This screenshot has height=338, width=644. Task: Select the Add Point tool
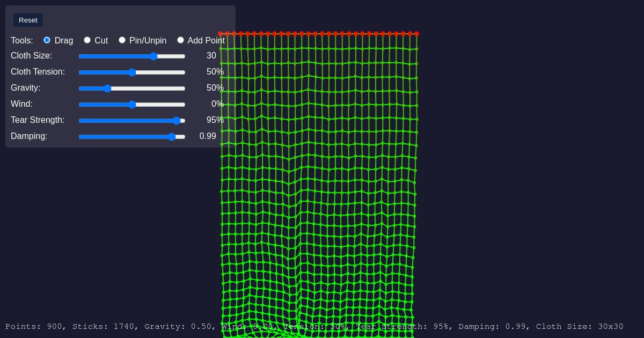[x=180, y=40]
